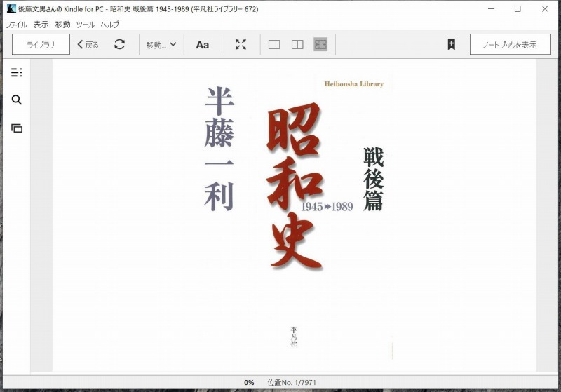561x392 pixels.
Task: Click the Kindle app icon in title bar
Action: [11, 8]
